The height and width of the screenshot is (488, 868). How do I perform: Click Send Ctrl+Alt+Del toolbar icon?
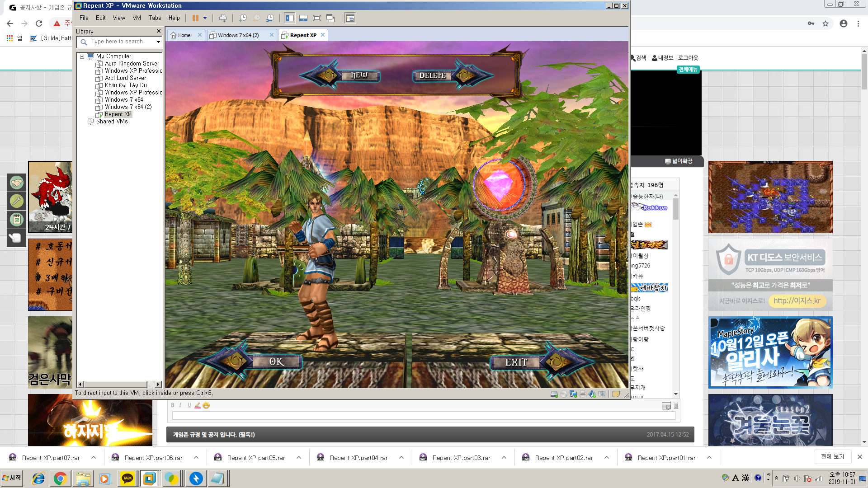223,18
